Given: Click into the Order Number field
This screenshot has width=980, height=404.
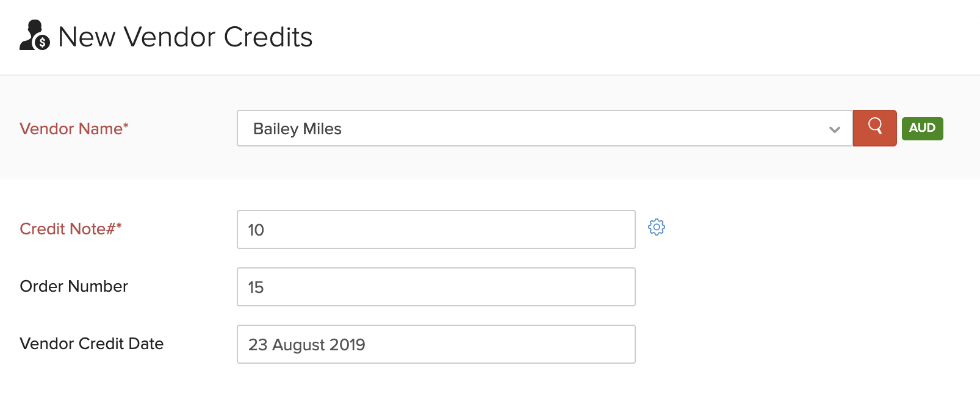Looking at the screenshot, I should click(x=436, y=287).
